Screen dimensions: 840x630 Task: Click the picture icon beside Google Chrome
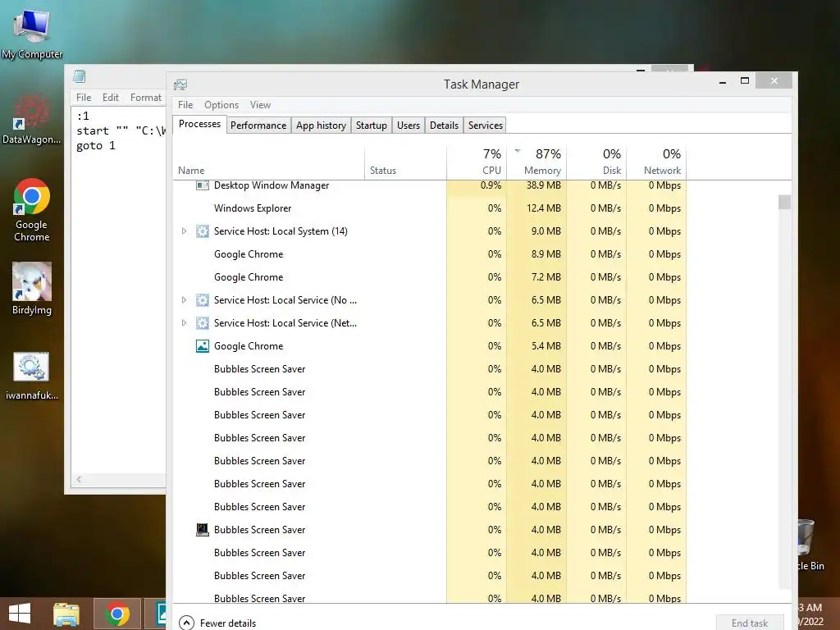click(202, 346)
